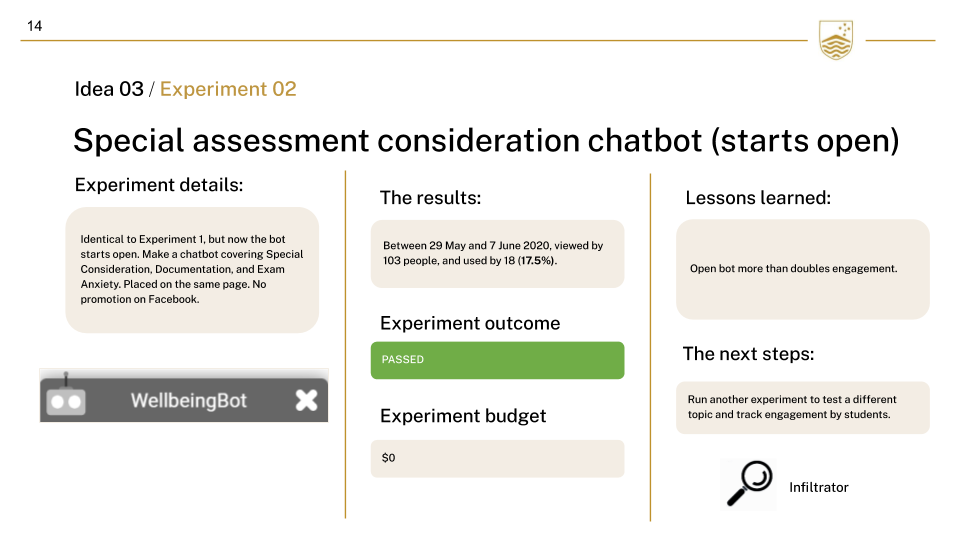
Task: Select the "Idea 03" label
Action: pyautogui.click(x=109, y=89)
